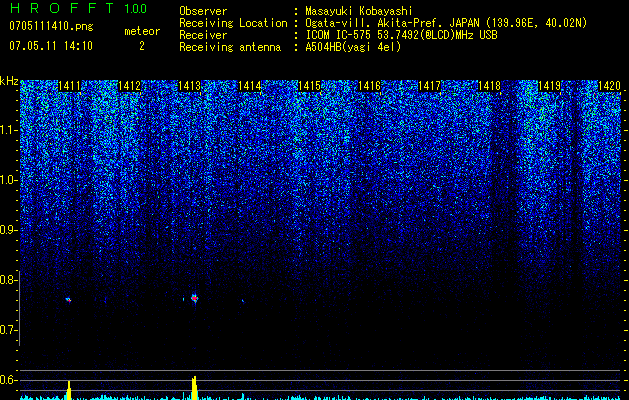Viewport: 629px width, 400px height.
Task: Click the HROFFT 1.0.0 title text
Action: point(79,8)
